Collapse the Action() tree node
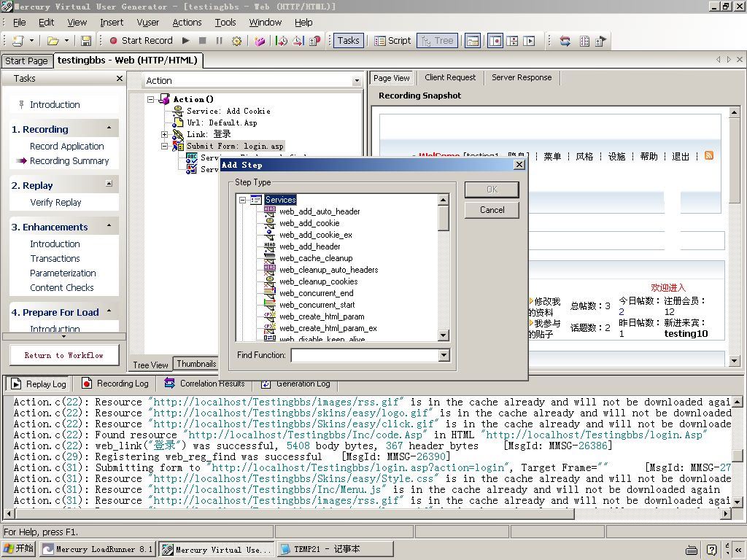The image size is (747, 560). pyautogui.click(x=150, y=99)
